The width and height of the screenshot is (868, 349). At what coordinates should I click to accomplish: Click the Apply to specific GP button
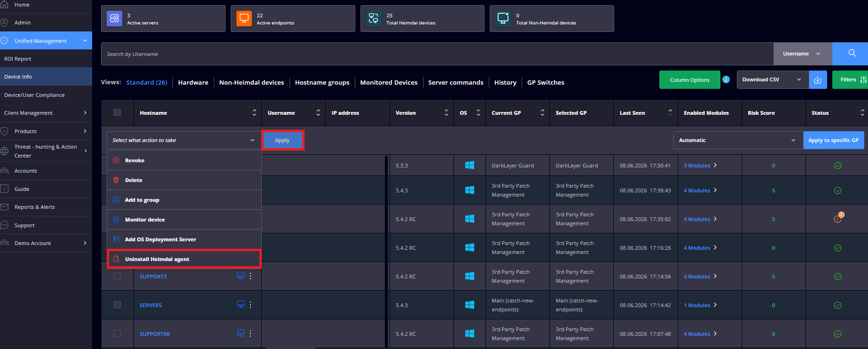834,140
